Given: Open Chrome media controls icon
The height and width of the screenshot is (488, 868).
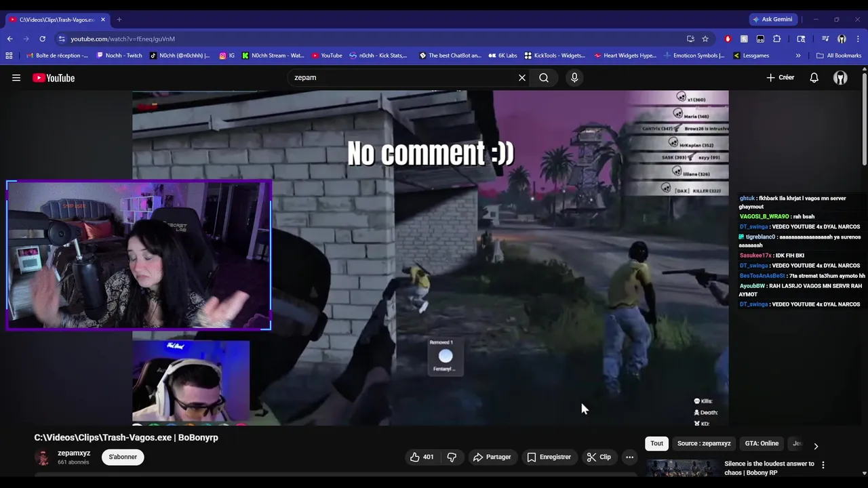Looking at the screenshot, I should pyautogui.click(x=825, y=39).
